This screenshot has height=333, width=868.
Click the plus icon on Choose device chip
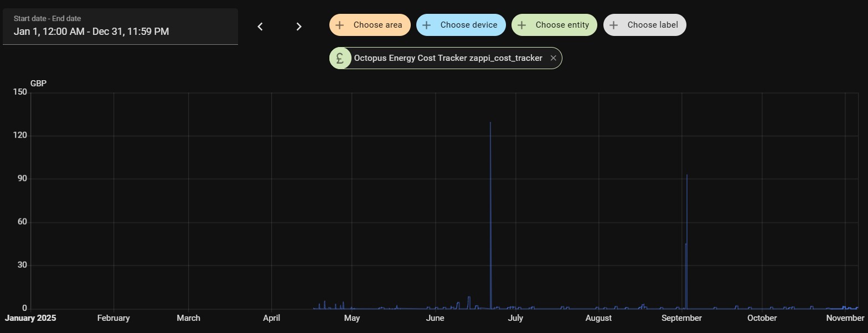pos(427,25)
